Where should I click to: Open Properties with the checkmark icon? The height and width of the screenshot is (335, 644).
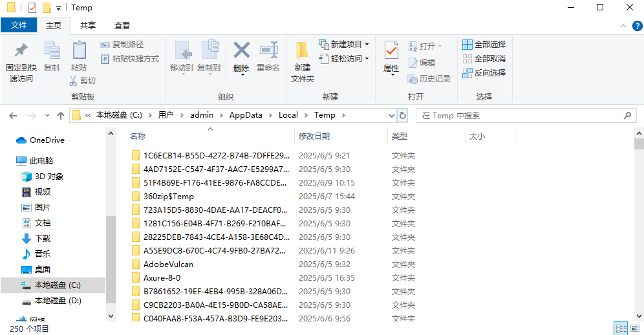click(x=391, y=51)
